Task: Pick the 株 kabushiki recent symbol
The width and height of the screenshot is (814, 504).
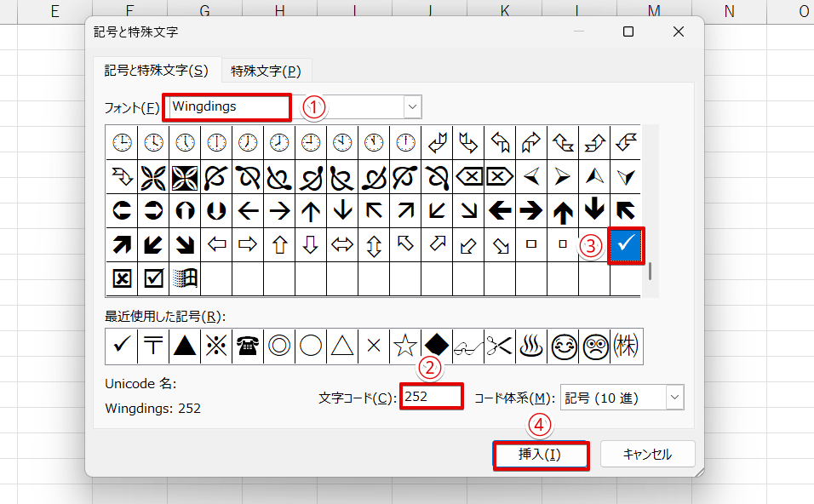Action: pyautogui.click(x=626, y=346)
